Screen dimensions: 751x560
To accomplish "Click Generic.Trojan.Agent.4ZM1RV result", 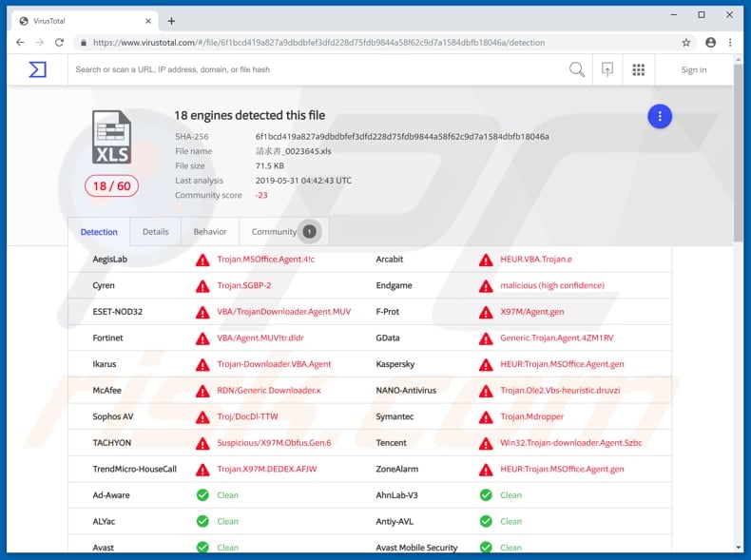I will (556, 338).
